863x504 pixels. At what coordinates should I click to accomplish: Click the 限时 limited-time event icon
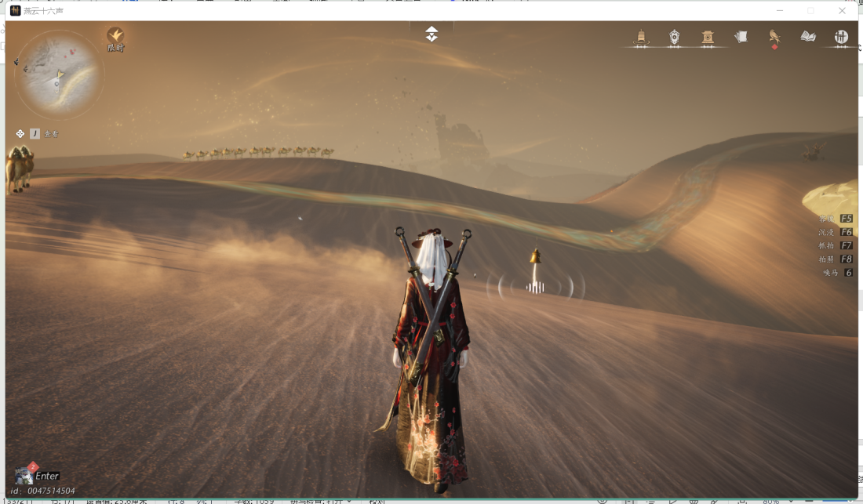click(115, 39)
